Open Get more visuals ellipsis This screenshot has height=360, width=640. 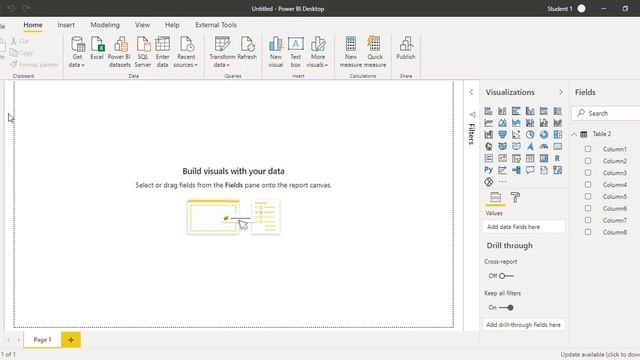pyautogui.click(x=502, y=182)
